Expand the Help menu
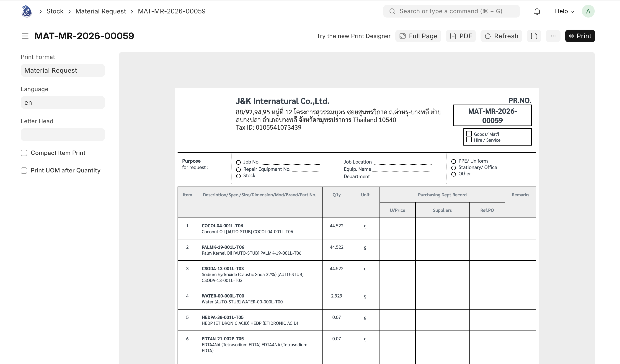The height and width of the screenshot is (364, 620). click(x=564, y=11)
